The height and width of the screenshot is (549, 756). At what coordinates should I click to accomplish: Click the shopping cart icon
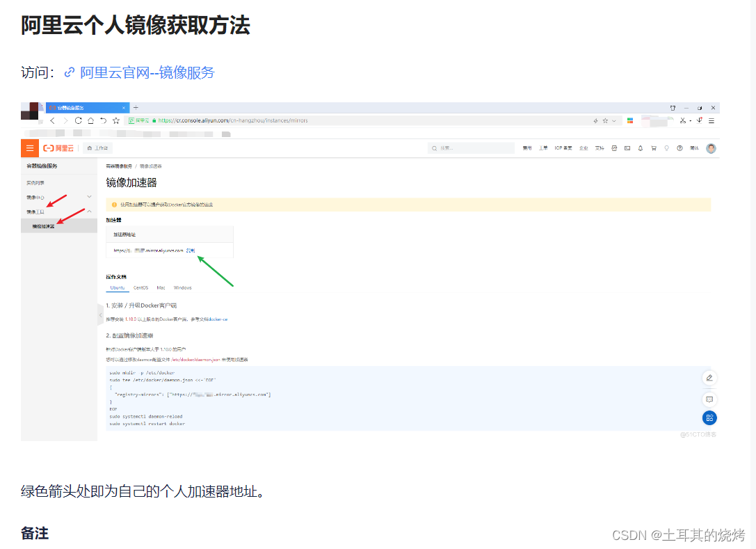pyautogui.click(x=653, y=148)
